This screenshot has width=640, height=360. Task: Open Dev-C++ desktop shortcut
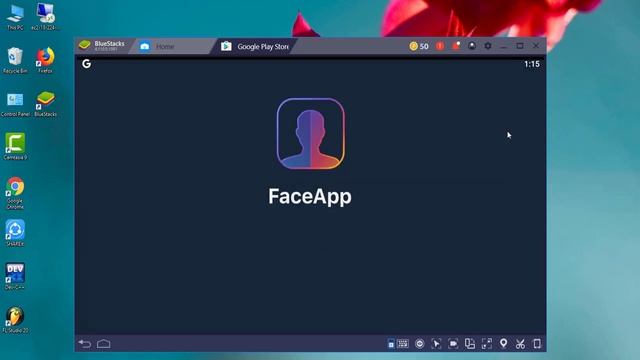point(15,276)
